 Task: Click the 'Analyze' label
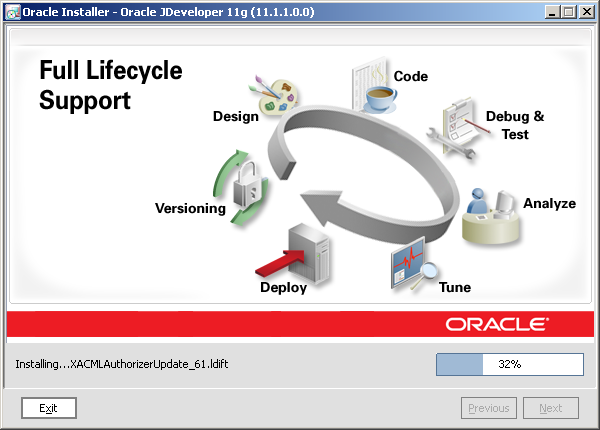[x=549, y=204]
